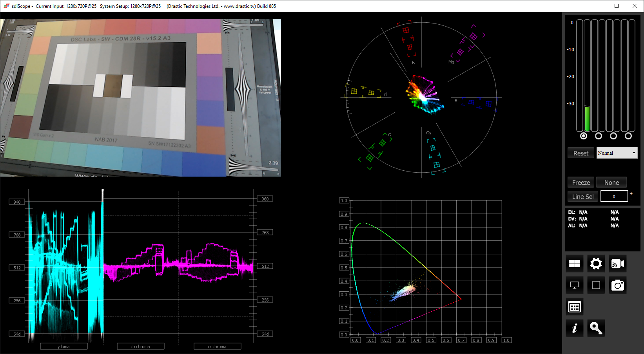Click the license key icon
Screen dimensions: 644x354
tap(596, 328)
